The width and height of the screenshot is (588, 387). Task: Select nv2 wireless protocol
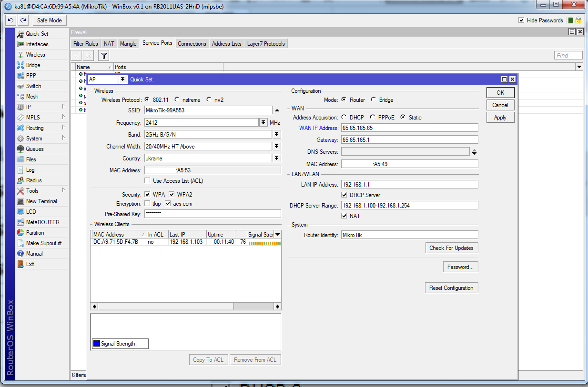(209, 100)
